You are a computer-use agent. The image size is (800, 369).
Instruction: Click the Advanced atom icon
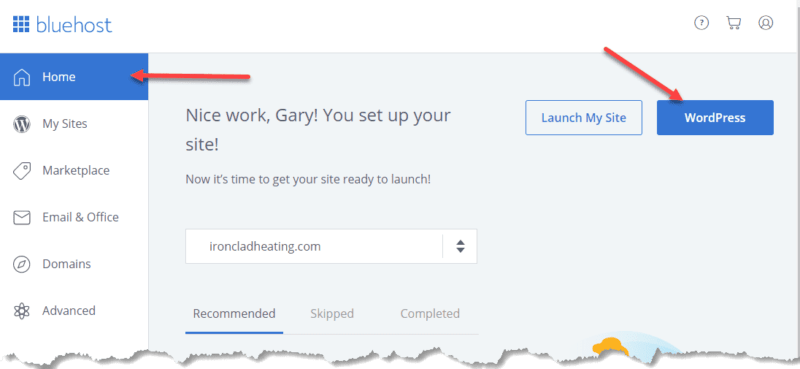[x=21, y=311]
